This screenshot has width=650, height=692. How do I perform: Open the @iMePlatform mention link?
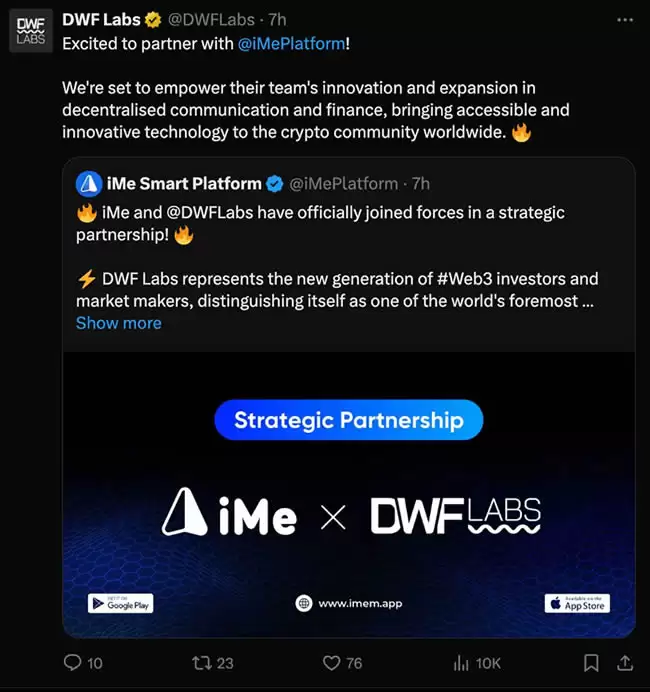[291, 44]
